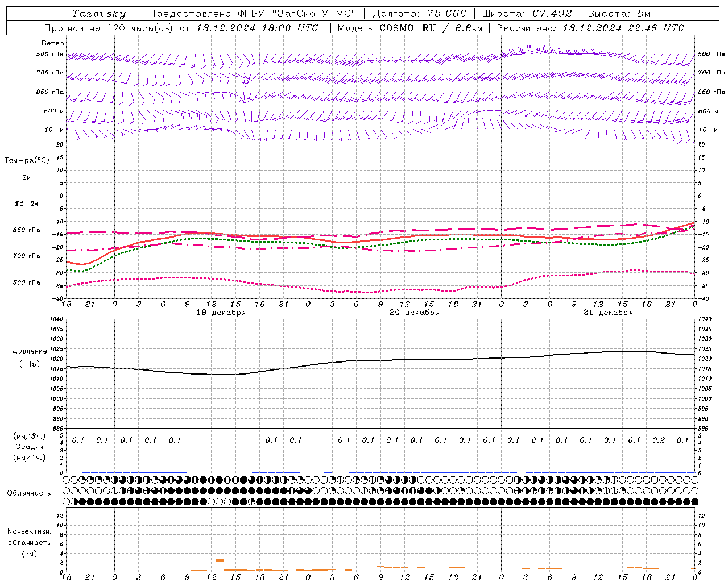This screenshot has height=582, width=728.
Task: Click the Конвективн. label text
Action: point(29,531)
